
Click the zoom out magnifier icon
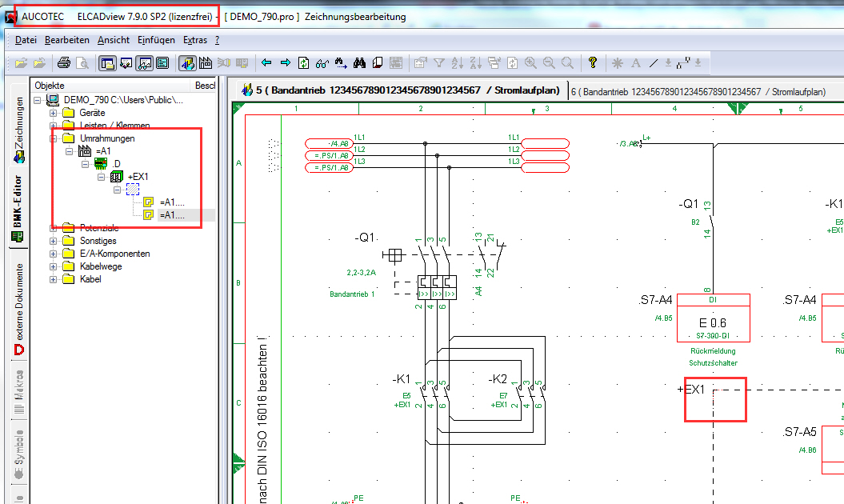[x=549, y=63]
